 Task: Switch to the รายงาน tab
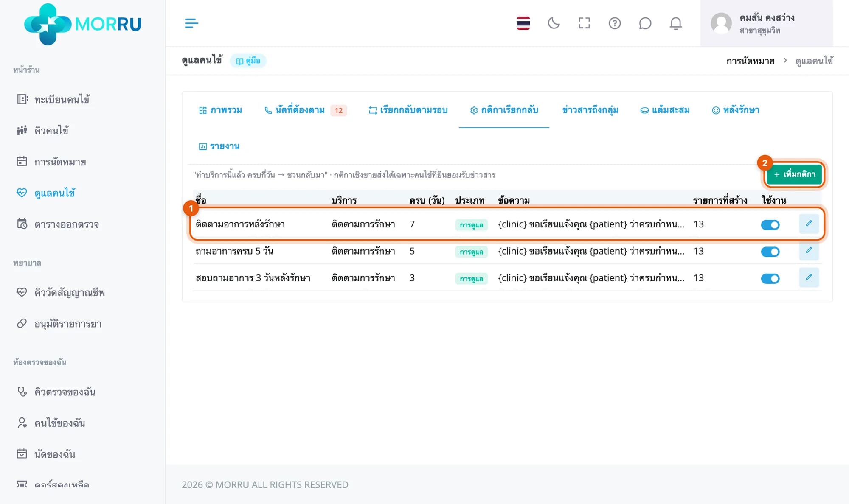tap(219, 146)
